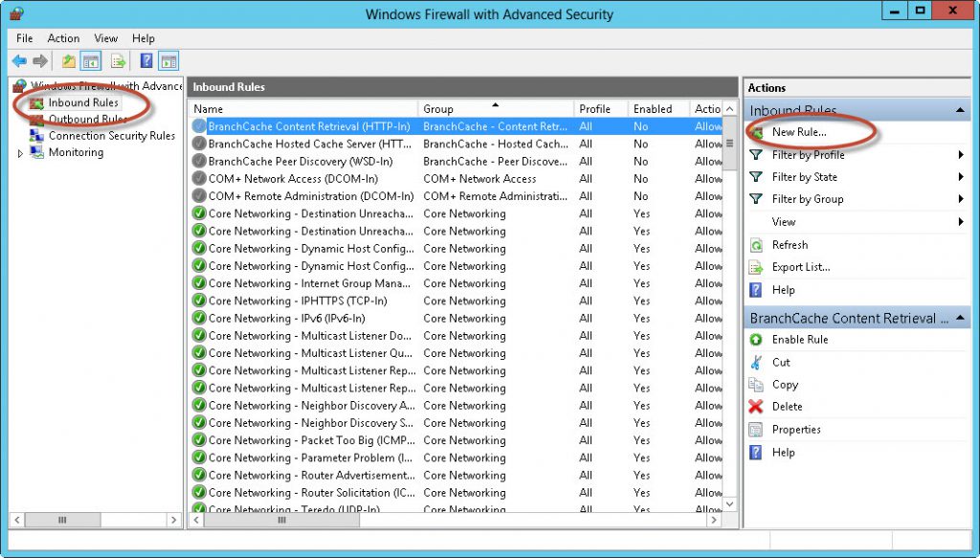This screenshot has height=558, width=980.
Task: Sort rules by the Enabled column header
Action: click(x=658, y=109)
